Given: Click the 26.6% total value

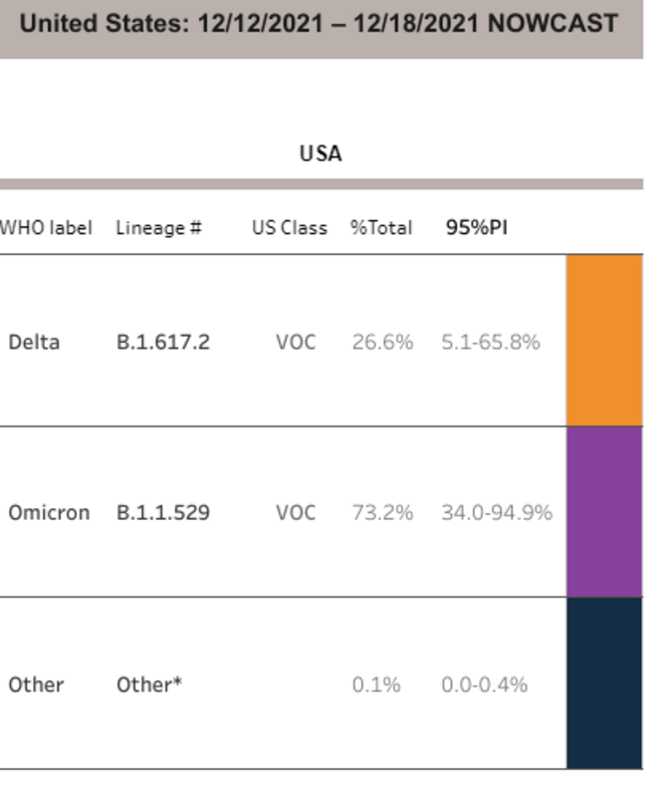Looking at the screenshot, I should pos(382,342).
